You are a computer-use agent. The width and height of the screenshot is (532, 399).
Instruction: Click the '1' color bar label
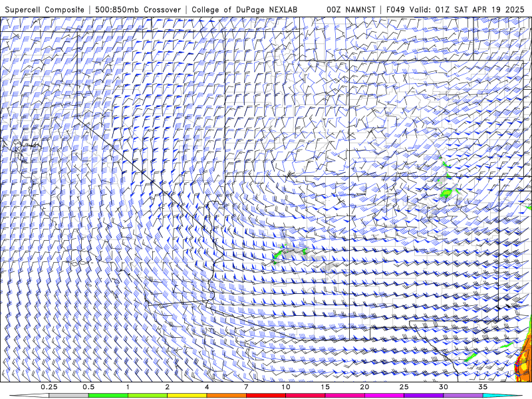(128, 387)
